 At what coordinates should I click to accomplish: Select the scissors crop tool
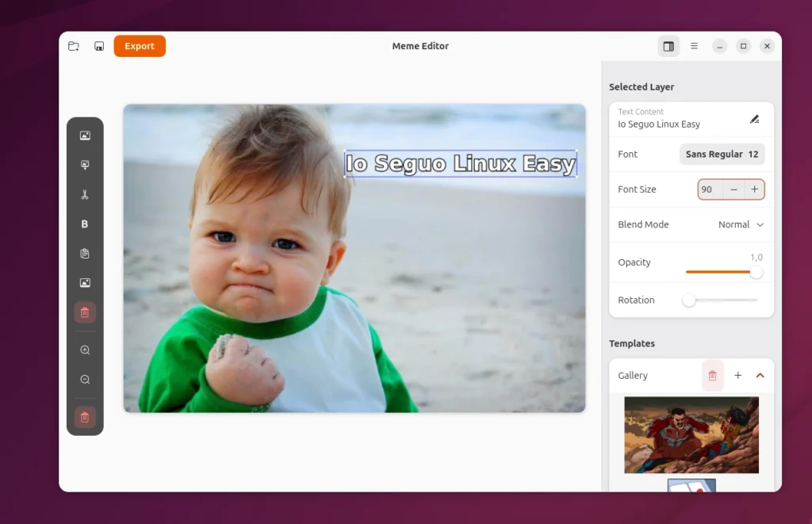point(85,194)
